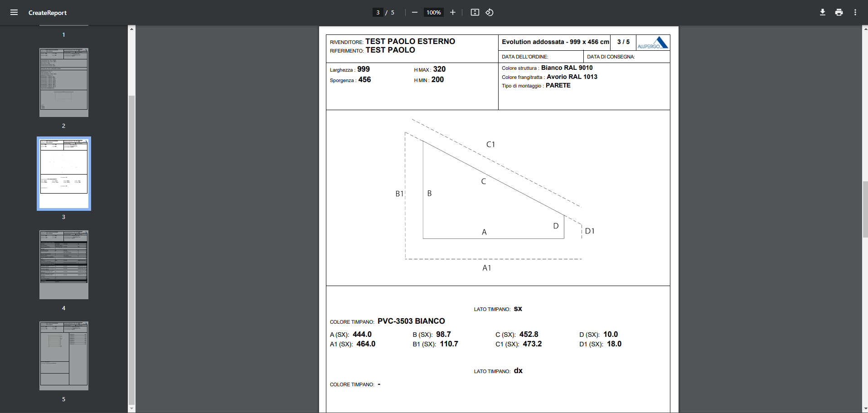The height and width of the screenshot is (413, 868).
Task: Click the A1 (SX) value 464.0
Action: 366,344
